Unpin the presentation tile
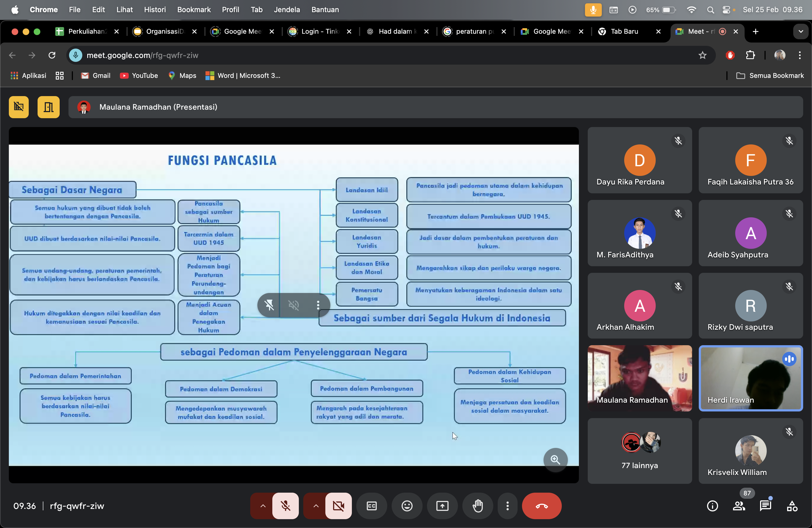Viewport: 812px width, 528px height. pos(269,305)
